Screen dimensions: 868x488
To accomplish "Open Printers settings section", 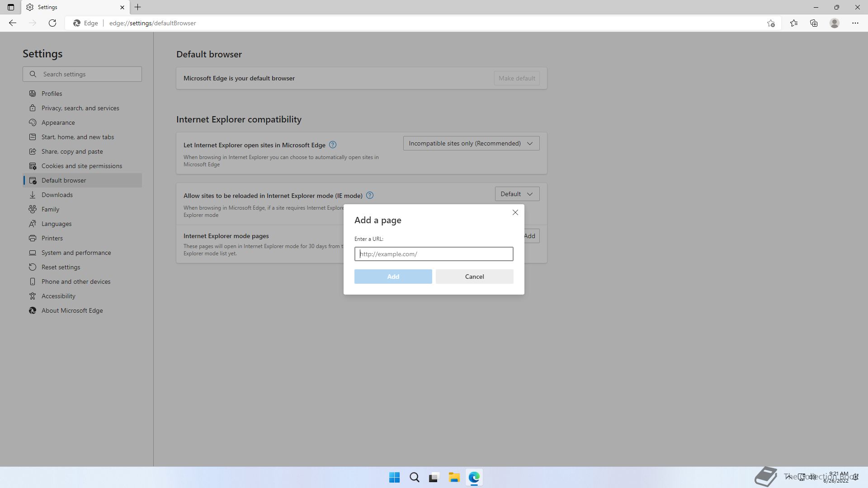I will [82, 238].
